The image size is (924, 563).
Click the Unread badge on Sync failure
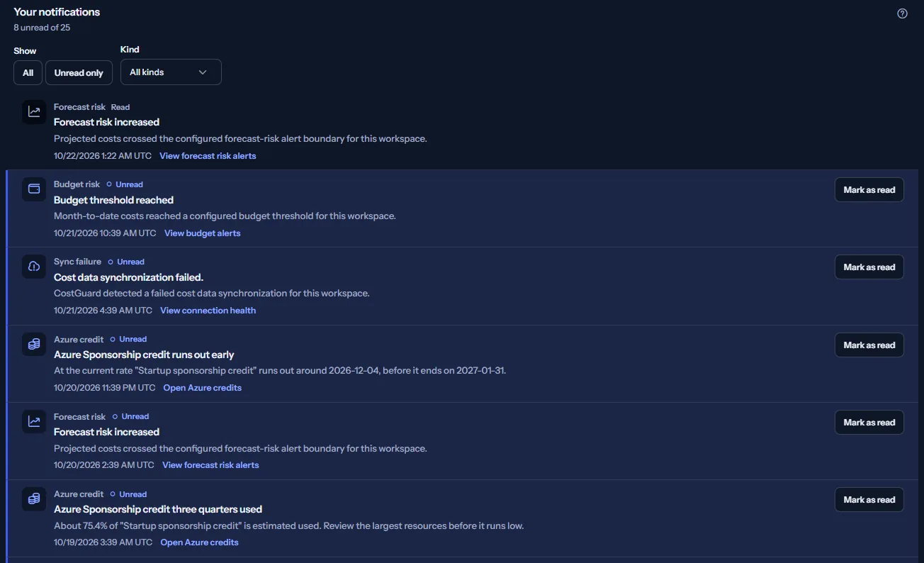coord(126,262)
